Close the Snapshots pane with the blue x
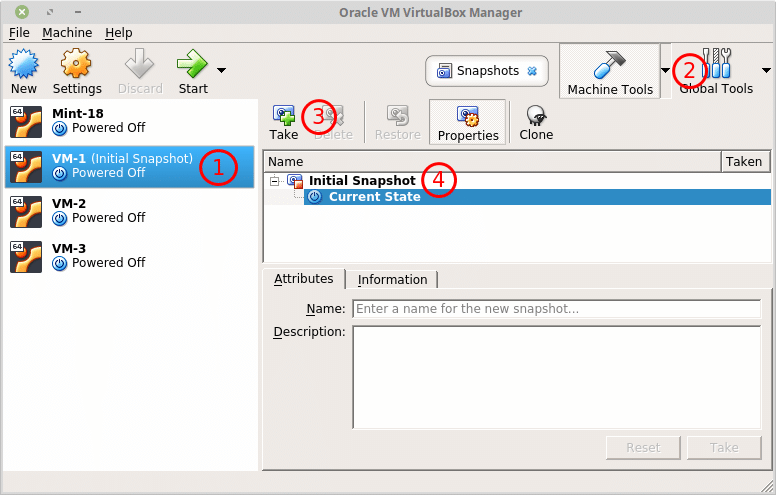This screenshot has width=776, height=495. point(532,71)
